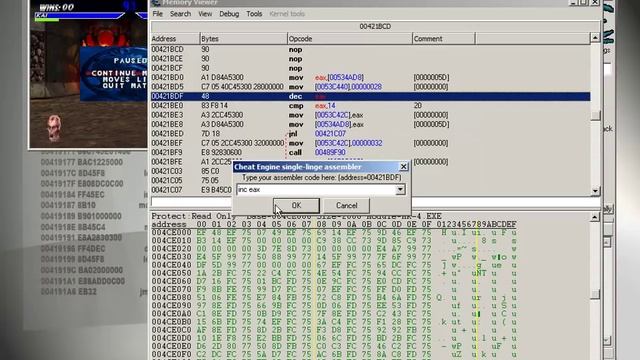The width and height of the screenshot is (640, 360).
Task: Select the jnl 00421C07 row
Action: coord(371,134)
